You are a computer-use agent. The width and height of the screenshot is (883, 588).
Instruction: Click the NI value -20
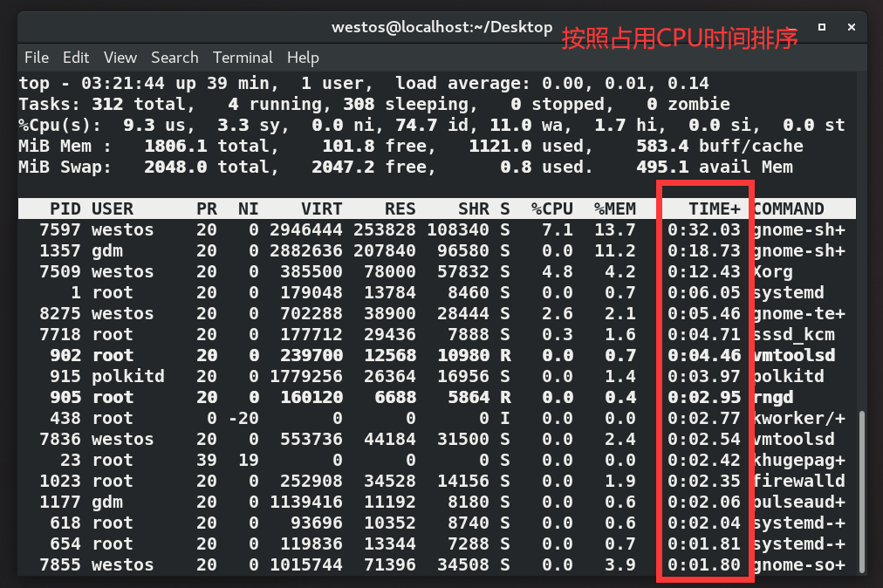click(x=243, y=419)
